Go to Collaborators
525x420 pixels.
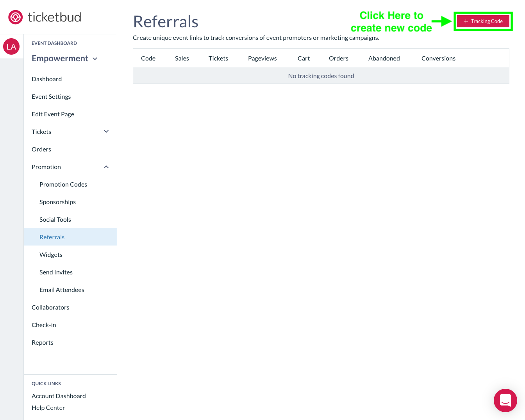tap(50, 307)
